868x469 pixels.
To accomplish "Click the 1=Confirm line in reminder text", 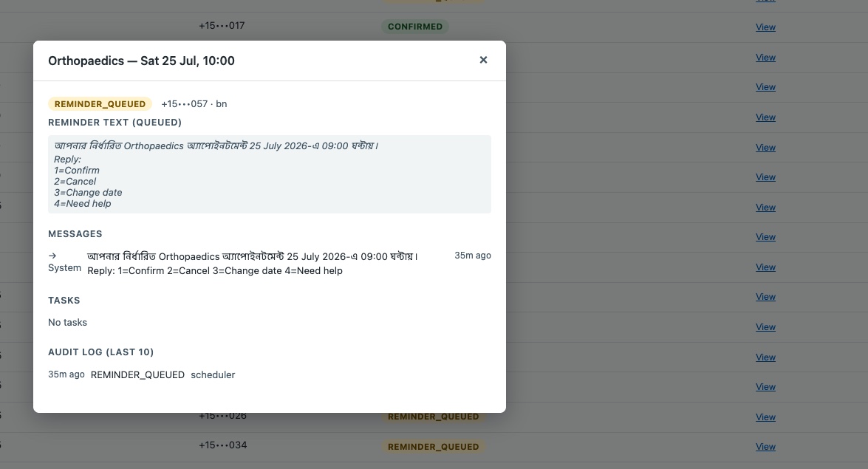I will (77, 171).
